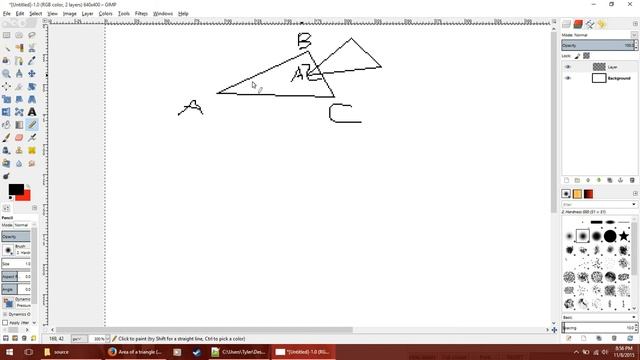Open the Basic brush preset dropdown
The height and width of the screenshot is (360, 640).
599,317
